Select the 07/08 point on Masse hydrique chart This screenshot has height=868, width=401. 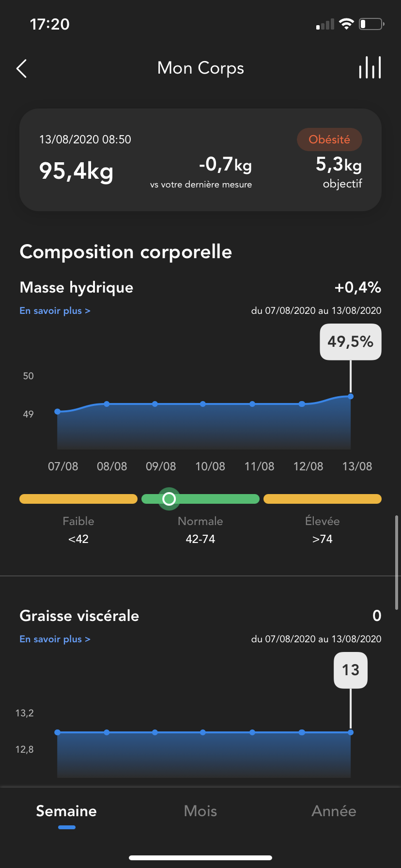click(58, 412)
